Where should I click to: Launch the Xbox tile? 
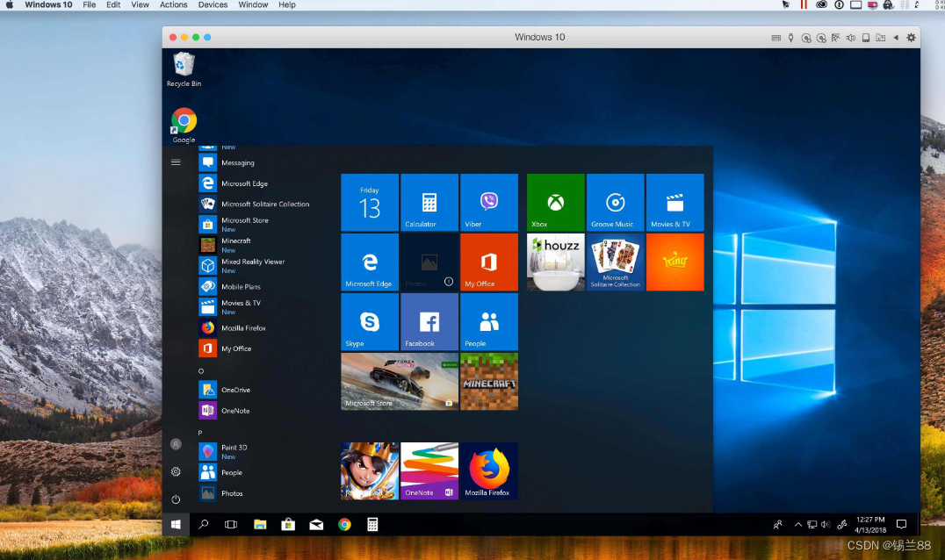pyautogui.click(x=556, y=203)
